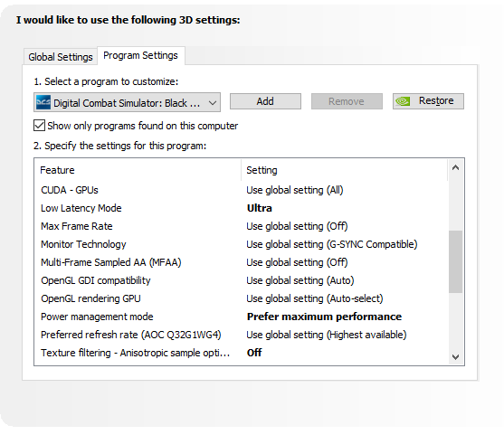
Task: Switch to the Global Settings tab
Action: click(61, 57)
